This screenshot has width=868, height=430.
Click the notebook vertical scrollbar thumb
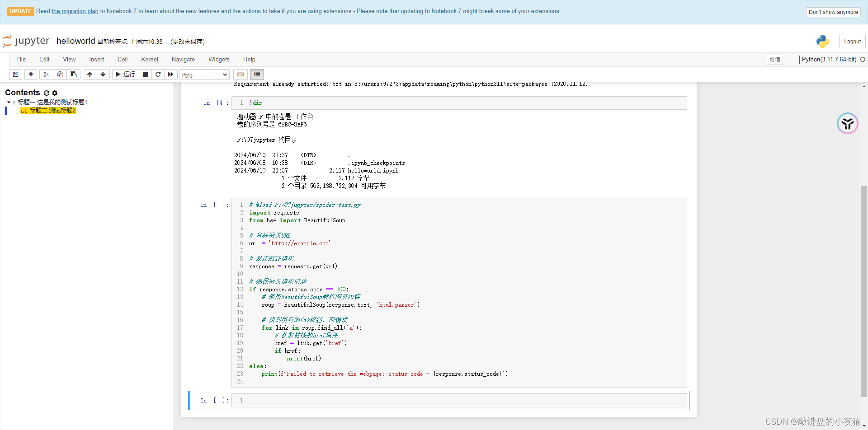tap(864, 291)
